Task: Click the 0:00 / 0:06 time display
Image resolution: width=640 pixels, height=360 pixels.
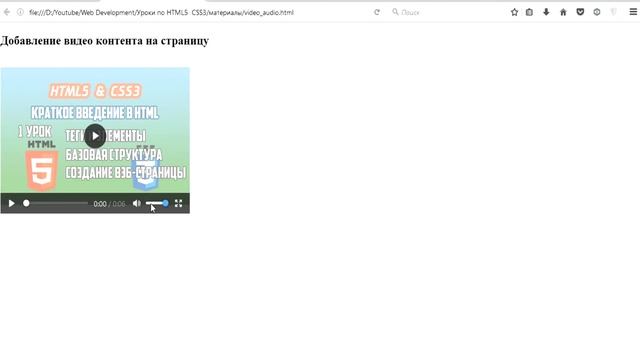Action: coord(109,204)
